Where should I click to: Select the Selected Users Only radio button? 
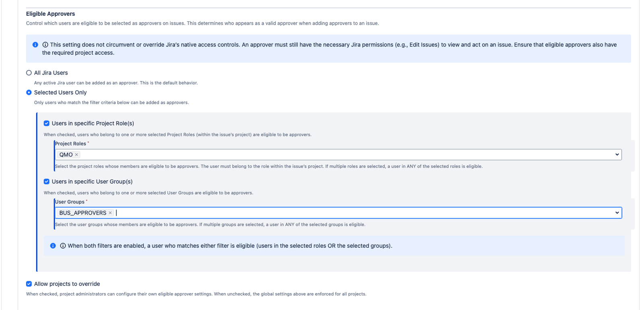pos(29,92)
